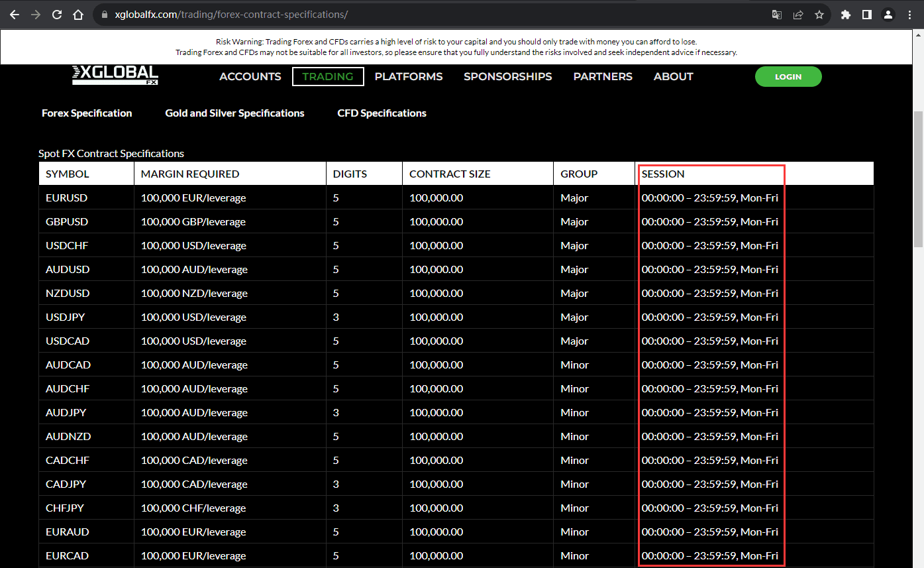
Task: Click the session time in EURCAD row
Action: [x=710, y=555]
